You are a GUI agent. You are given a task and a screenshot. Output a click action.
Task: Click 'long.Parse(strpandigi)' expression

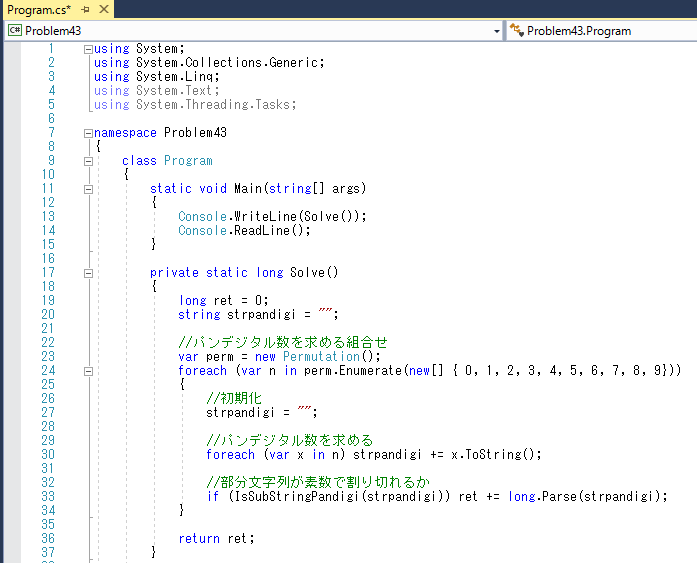coord(585,496)
